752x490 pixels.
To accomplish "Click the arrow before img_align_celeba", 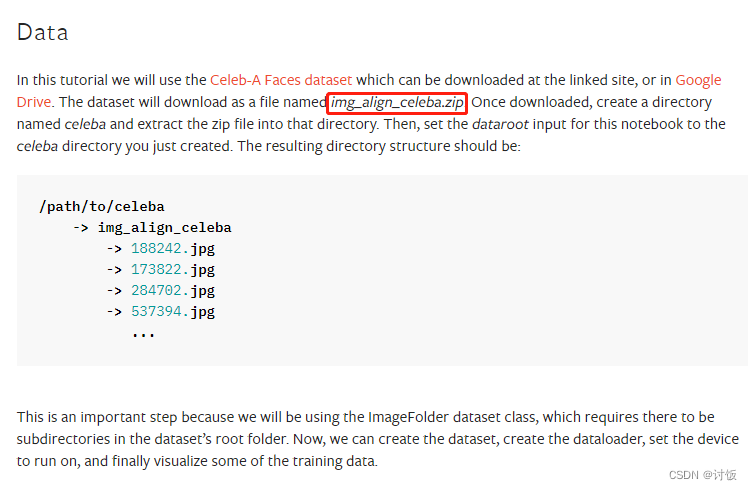I will [x=81, y=228].
